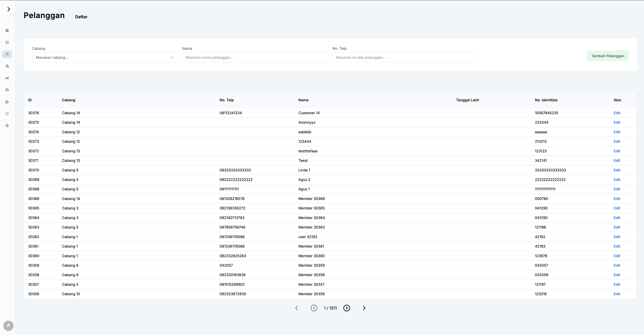Screen dimensions: 644x335
Task: Edit row for Anonnyyx
Action: point(617,123)
